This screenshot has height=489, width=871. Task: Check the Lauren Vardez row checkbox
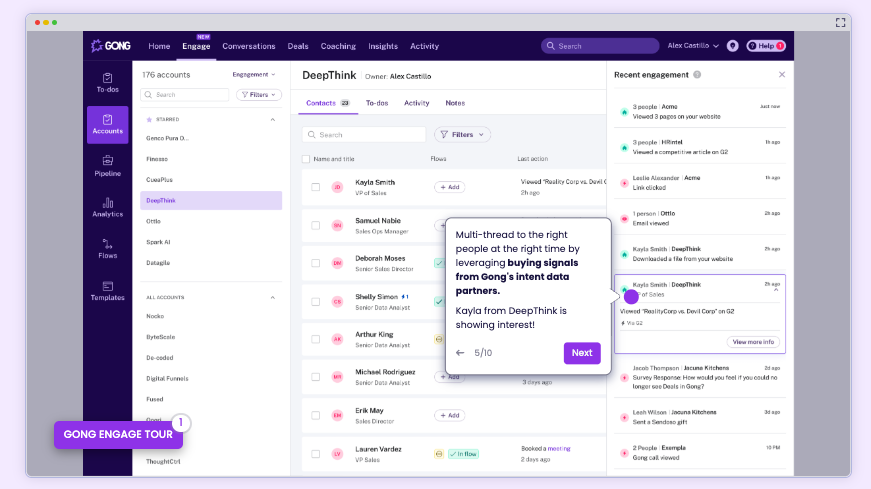point(316,454)
